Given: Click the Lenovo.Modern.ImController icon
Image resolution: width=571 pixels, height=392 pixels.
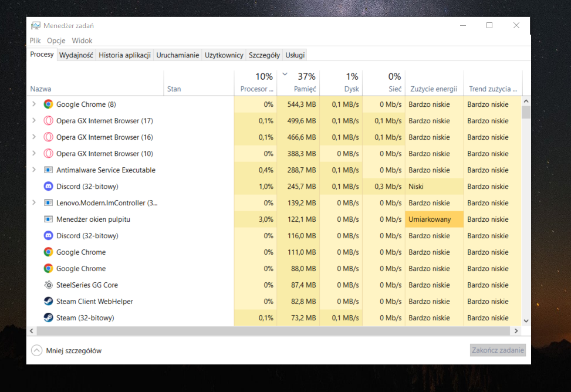Looking at the screenshot, I should pyautogui.click(x=48, y=202).
